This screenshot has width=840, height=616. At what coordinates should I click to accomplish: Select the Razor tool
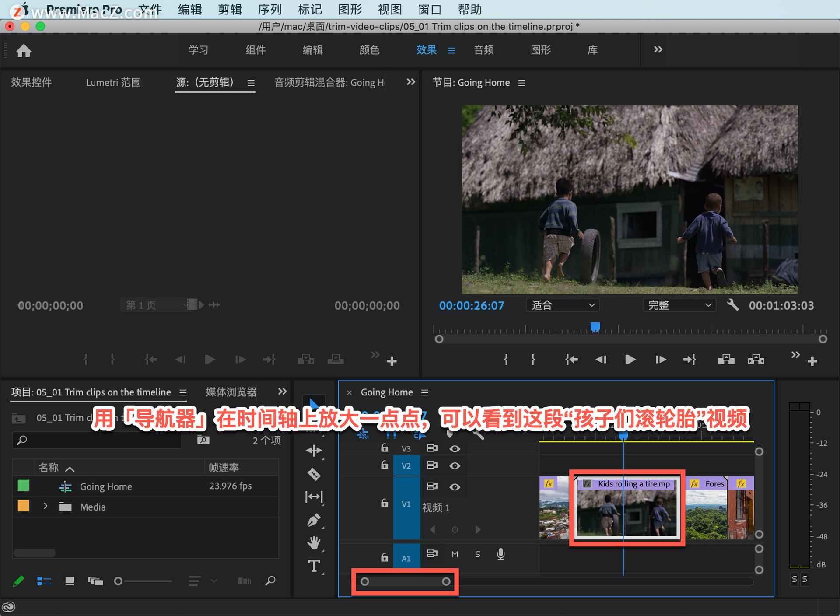coord(314,474)
